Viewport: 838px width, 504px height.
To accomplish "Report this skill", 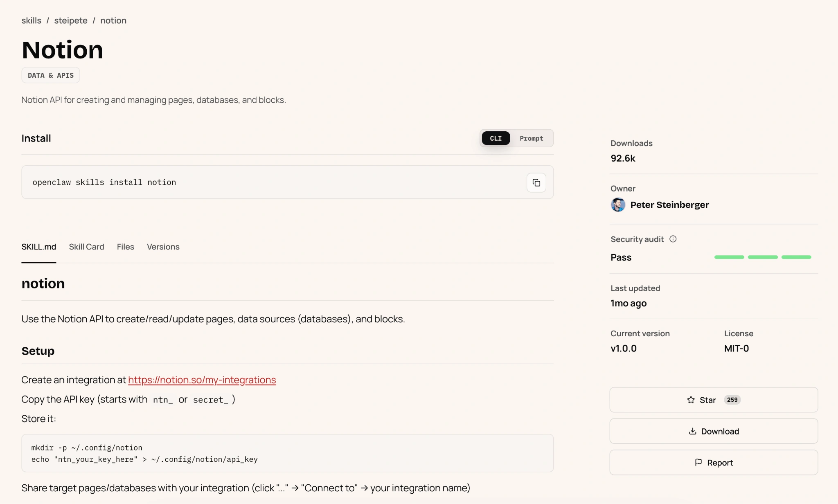I will (x=714, y=462).
